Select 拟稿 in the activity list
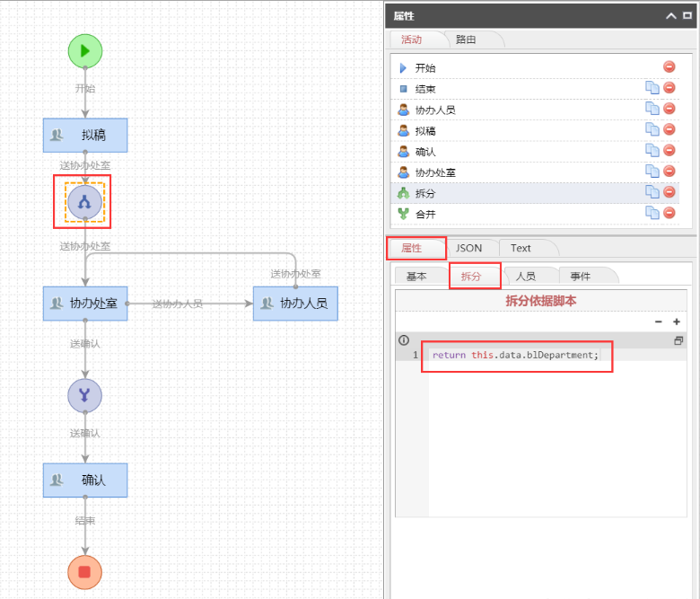The height and width of the screenshot is (599, 700). tap(425, 130)
